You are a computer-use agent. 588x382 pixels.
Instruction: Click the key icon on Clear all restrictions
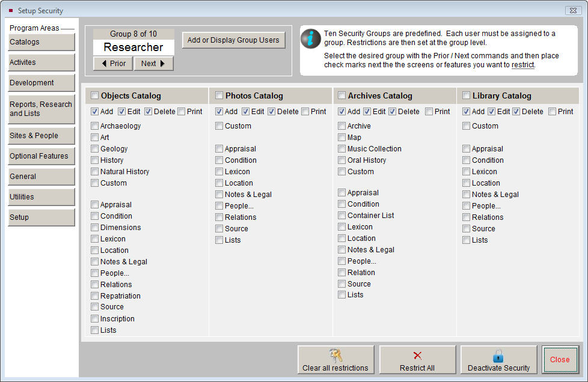(x=336, y=356)
